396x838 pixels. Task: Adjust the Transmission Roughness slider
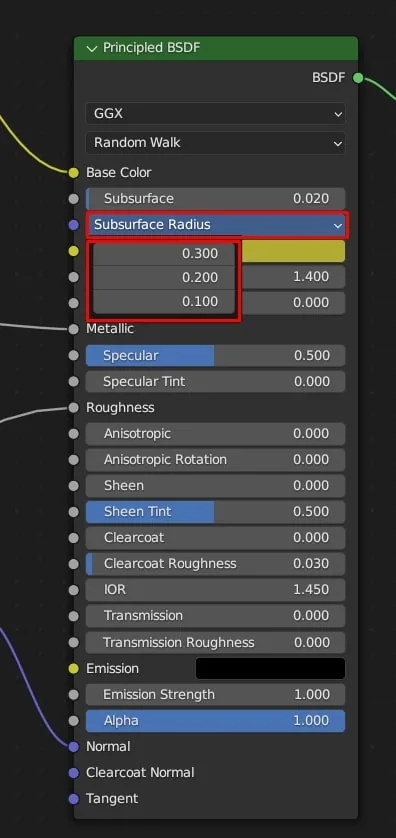point(215,642)
